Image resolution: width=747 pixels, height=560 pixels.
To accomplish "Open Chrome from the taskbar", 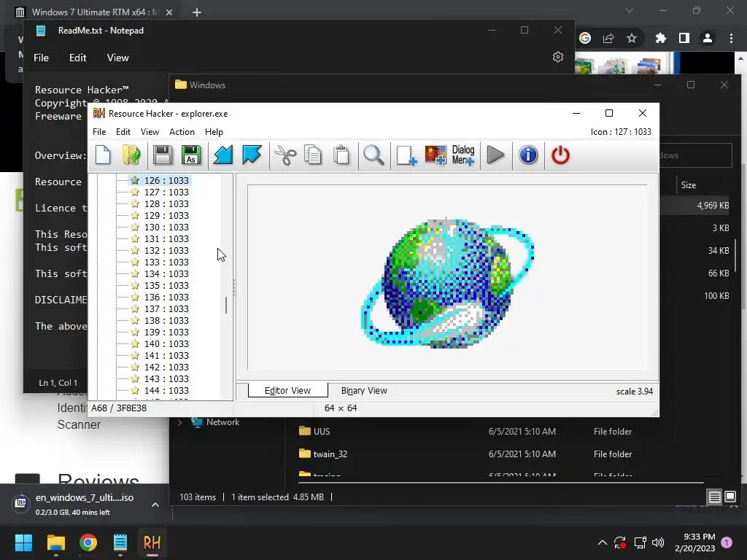I will [x=88, y=542].
